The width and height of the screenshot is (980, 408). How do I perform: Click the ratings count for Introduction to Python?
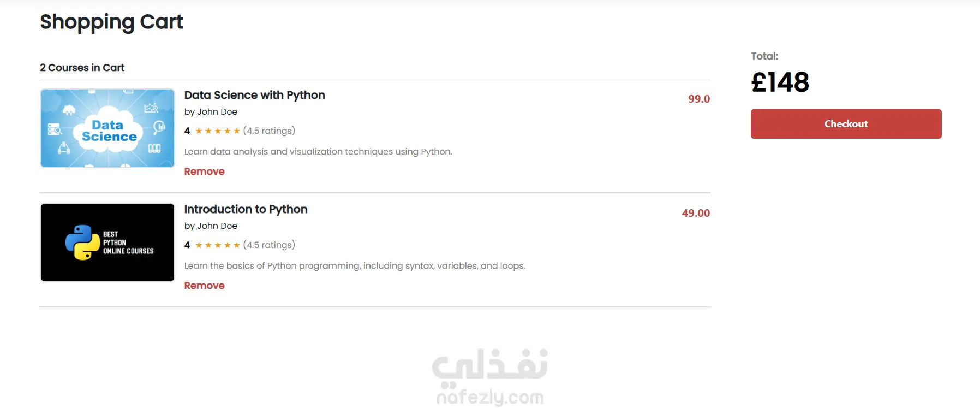click(x=269, y=245)
